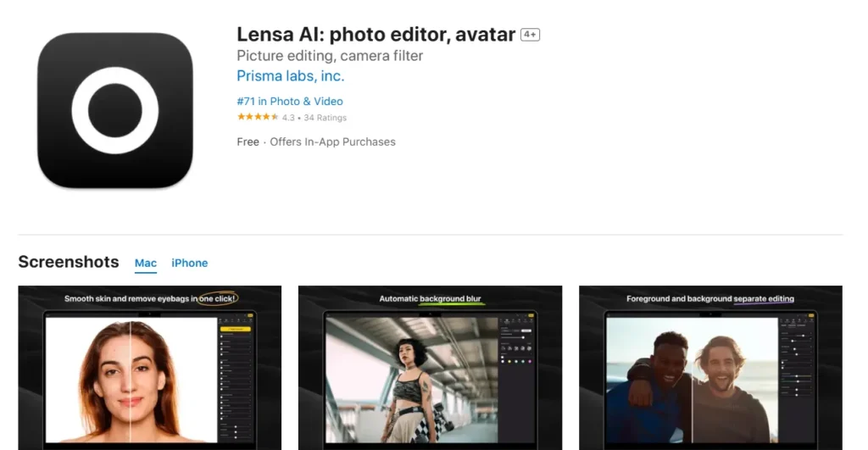Click the Screenshots section heading
The width and height of the screenshot is (868, 450).
click(x=69, y=262)
